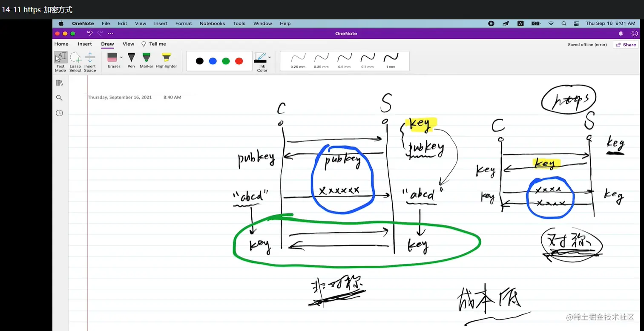Redo with the title bar arrow
644x331 pixels.
tap(100, 33)
